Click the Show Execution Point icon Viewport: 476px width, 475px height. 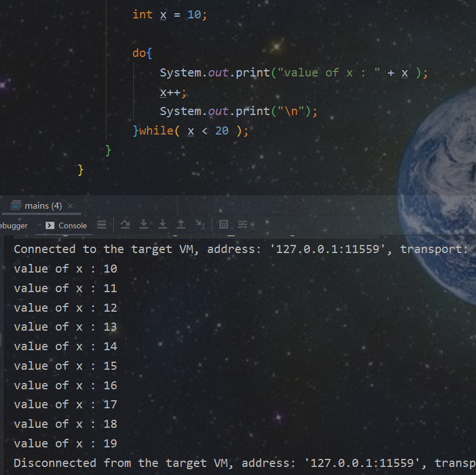point(102,224)
